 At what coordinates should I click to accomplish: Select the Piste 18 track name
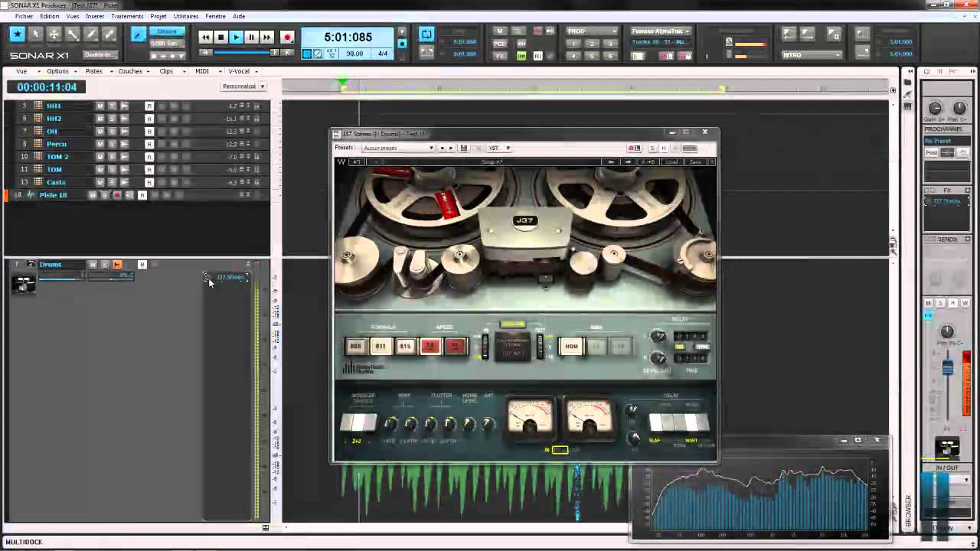pyautogui.click(x=53, y=195)
